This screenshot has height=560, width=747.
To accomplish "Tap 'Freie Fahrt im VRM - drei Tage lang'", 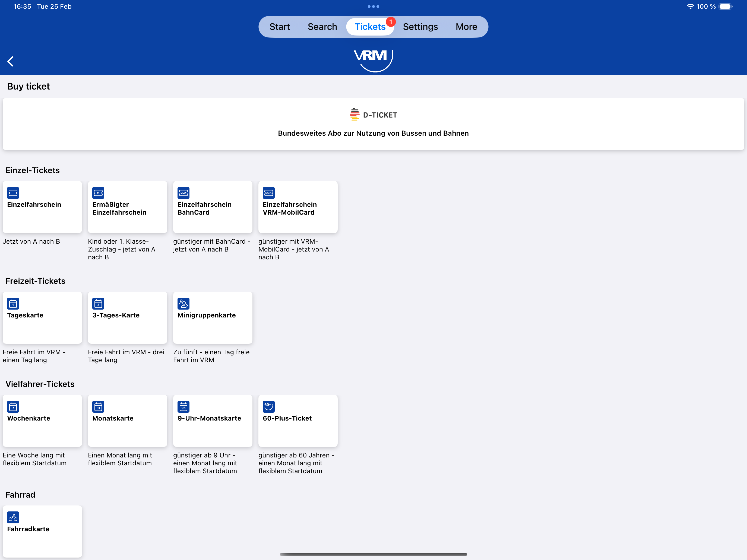I will pyautogui.click(x=126, y=356).
